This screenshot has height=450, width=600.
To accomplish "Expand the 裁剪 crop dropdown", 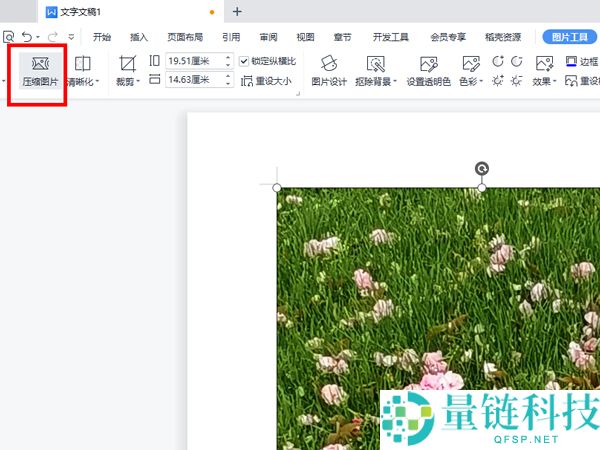I will coord(127,82).
